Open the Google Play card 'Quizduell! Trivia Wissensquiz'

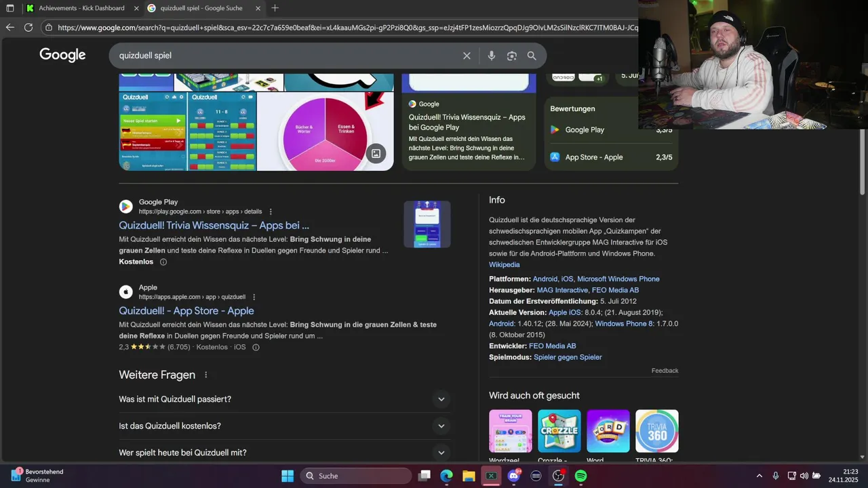click(469, 121)
